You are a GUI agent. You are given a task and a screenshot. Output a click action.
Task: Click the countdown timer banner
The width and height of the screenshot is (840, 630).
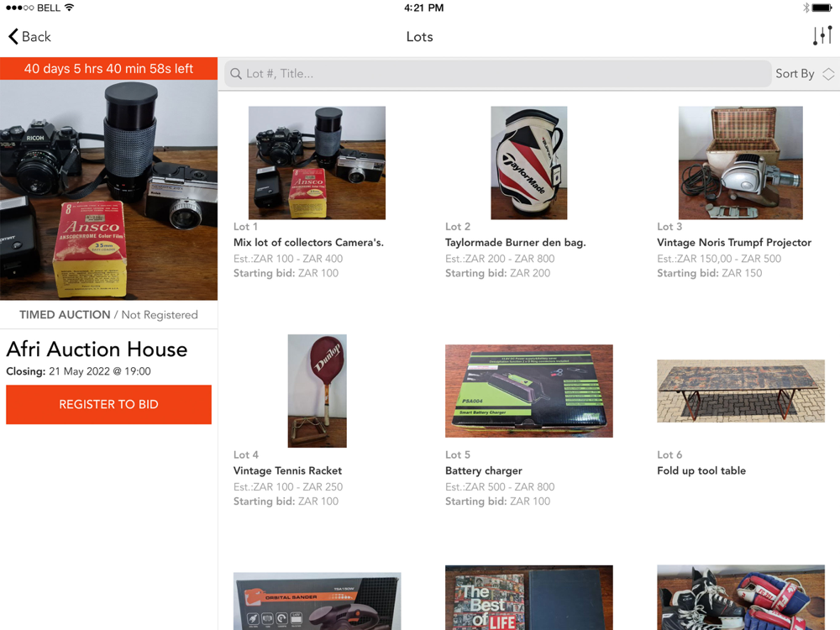point(108,69)
